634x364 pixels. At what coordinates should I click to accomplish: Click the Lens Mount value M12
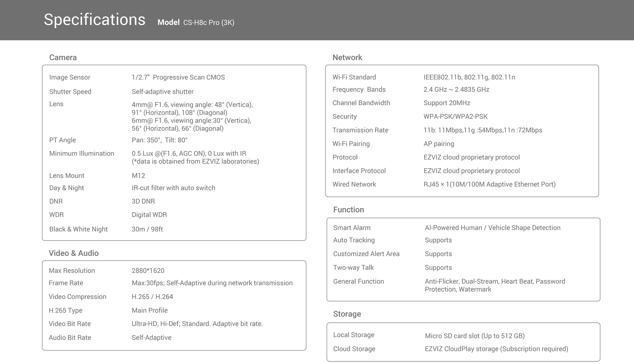click(138, 176)
